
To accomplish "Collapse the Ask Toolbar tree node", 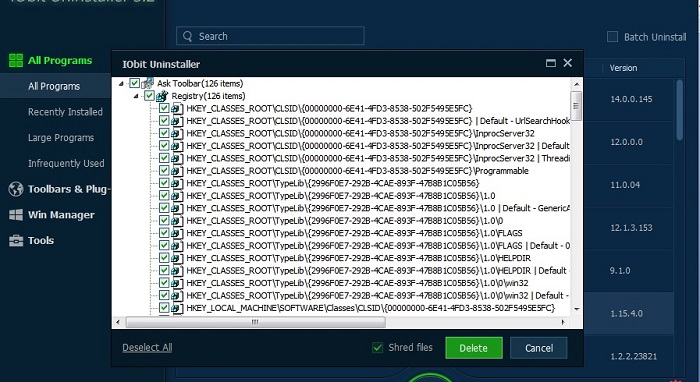I will pos(121,83).
